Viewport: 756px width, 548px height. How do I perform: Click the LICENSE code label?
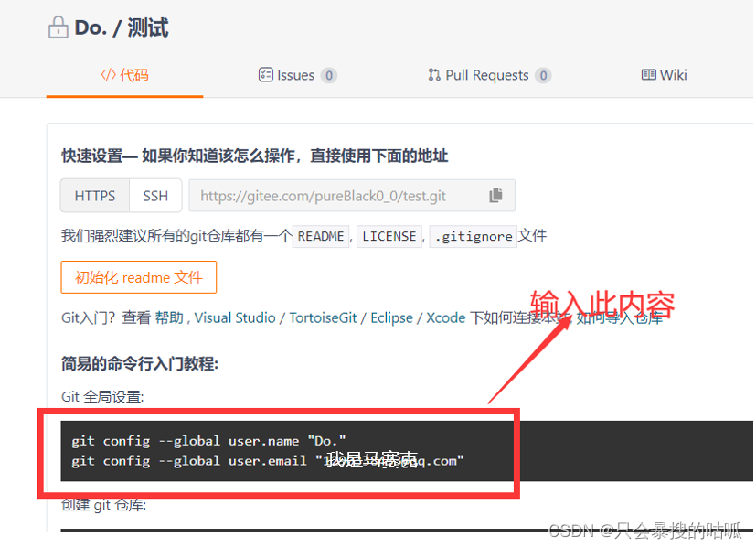pyautogui.click(x=389, y=236)
